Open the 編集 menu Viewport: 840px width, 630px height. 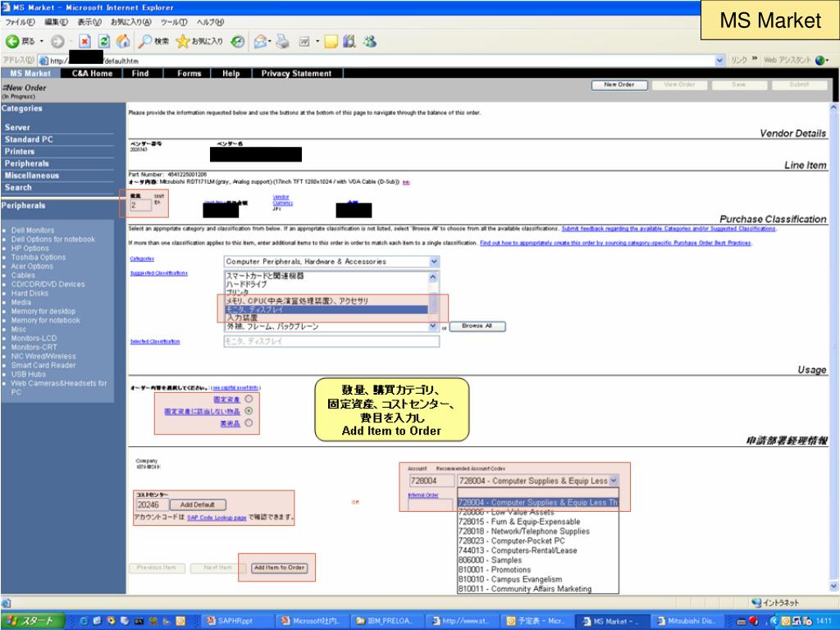pyautogui.click(x=56, y=22)
